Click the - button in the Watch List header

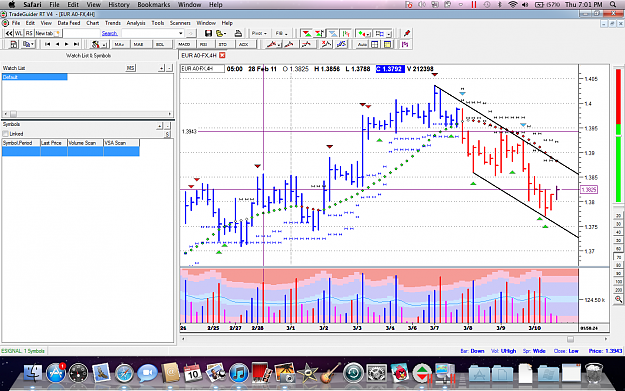coord(169,68)
